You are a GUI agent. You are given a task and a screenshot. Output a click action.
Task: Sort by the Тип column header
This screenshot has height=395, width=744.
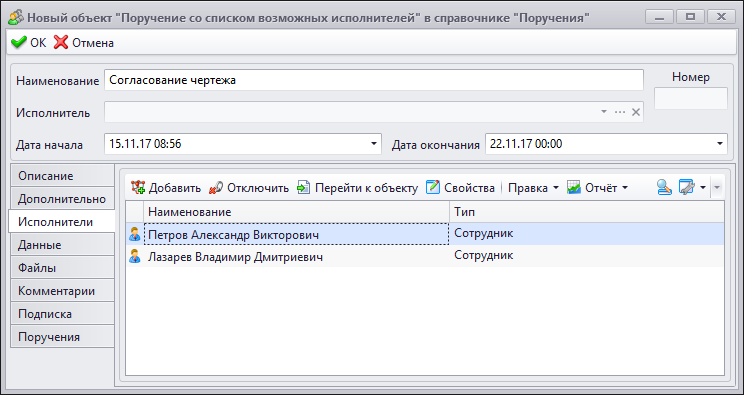click(x=587, y=212)
